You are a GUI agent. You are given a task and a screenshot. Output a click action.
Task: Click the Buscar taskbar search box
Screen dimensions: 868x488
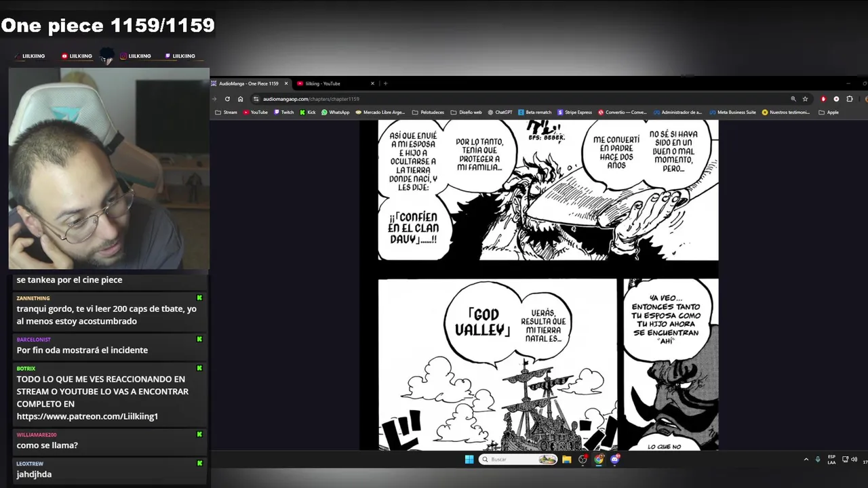[x=519, y=460]
